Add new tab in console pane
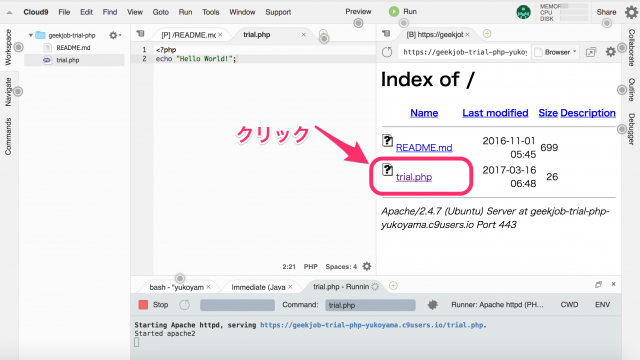The image size is (640, 360). coord(393,286)
